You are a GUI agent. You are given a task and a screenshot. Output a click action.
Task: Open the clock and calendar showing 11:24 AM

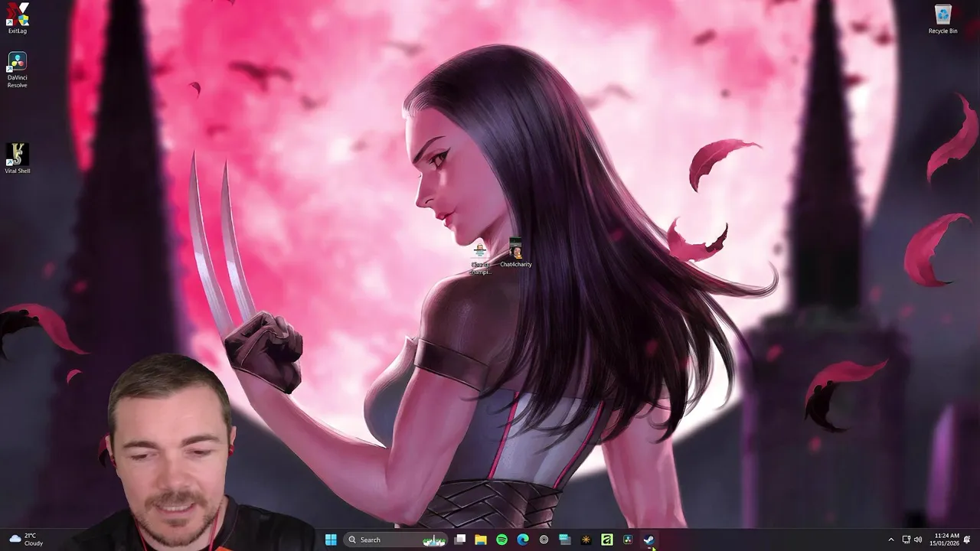tap(945, 540)
